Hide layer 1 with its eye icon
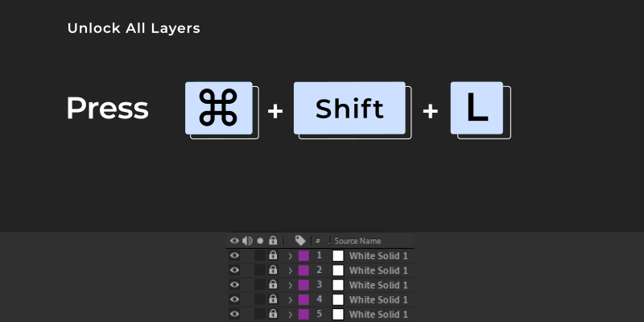The image size is (644, 322). point(234,255)
